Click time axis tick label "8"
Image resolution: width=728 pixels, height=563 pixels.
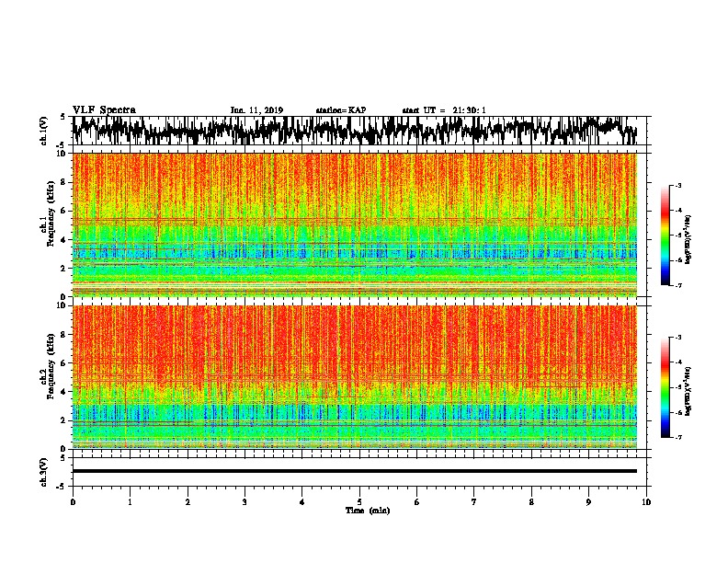531,502
